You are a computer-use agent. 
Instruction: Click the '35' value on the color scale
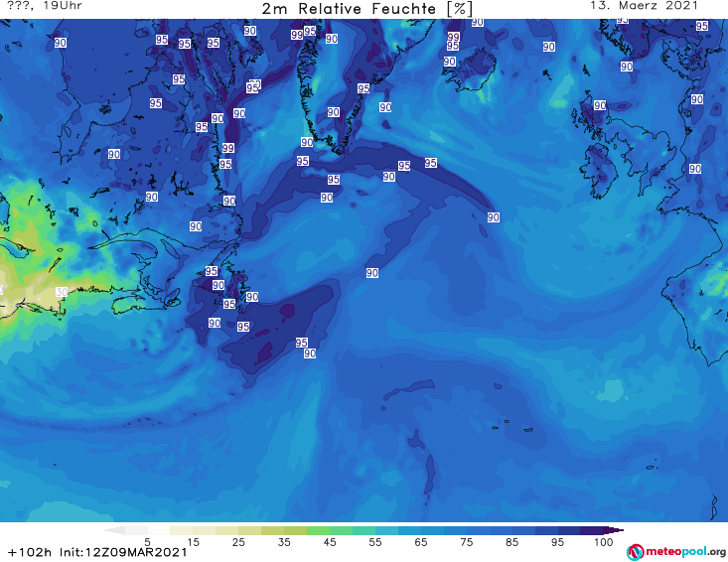(284, 542)
